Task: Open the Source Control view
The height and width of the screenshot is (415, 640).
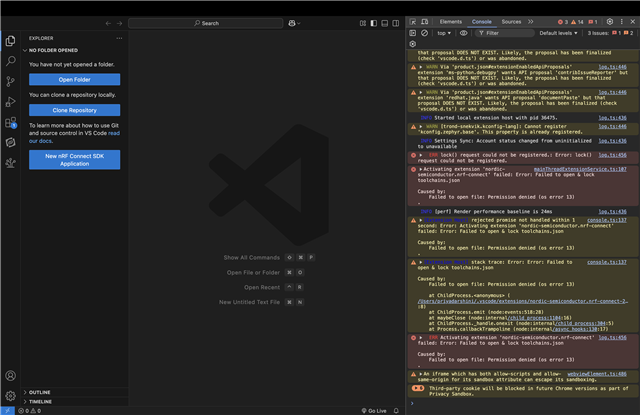Action: (11, 82)
